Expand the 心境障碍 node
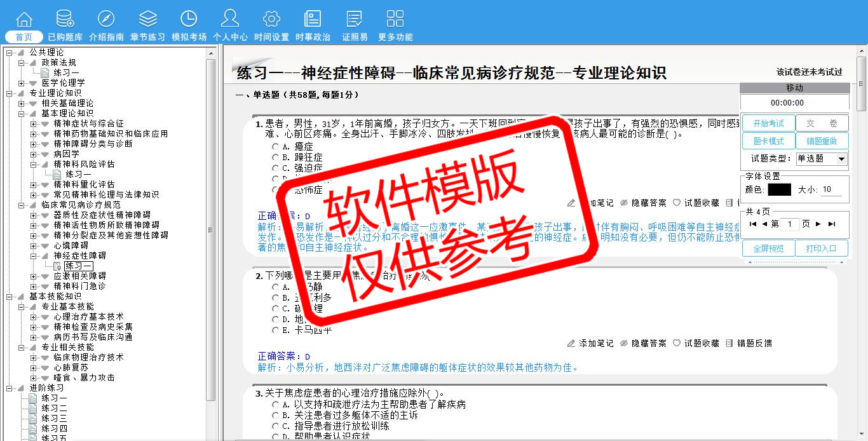868x441 pixels. pos(33,245)
